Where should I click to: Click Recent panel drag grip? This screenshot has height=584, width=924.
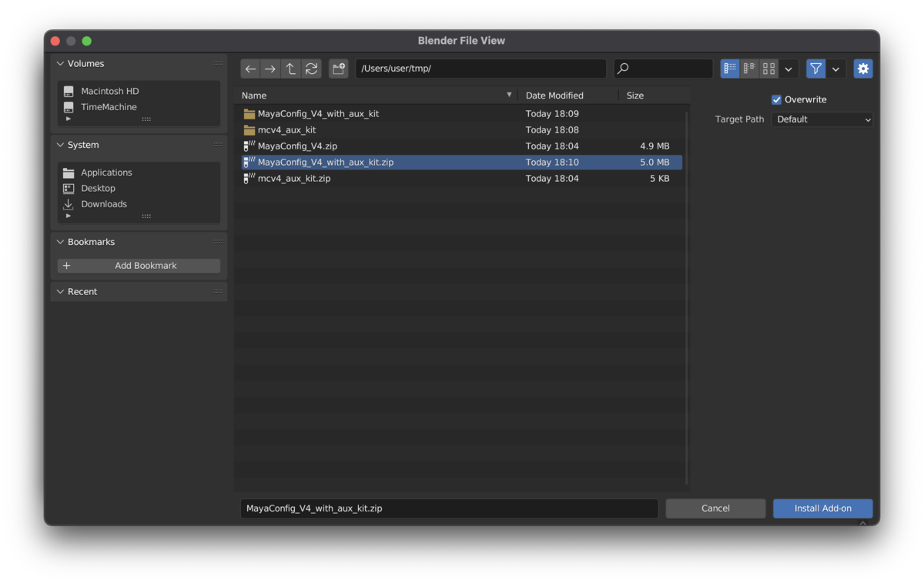click(x=218, y=292)
